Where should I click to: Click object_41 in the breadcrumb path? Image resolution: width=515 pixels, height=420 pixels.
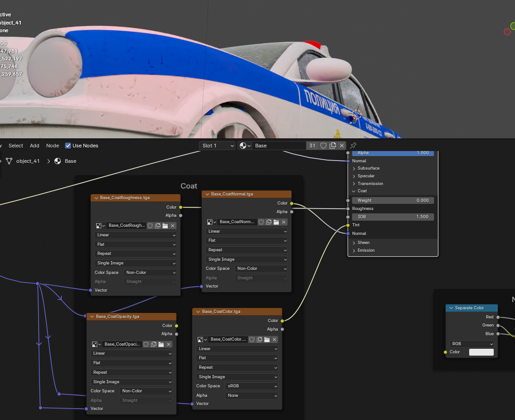pos(28,161)
